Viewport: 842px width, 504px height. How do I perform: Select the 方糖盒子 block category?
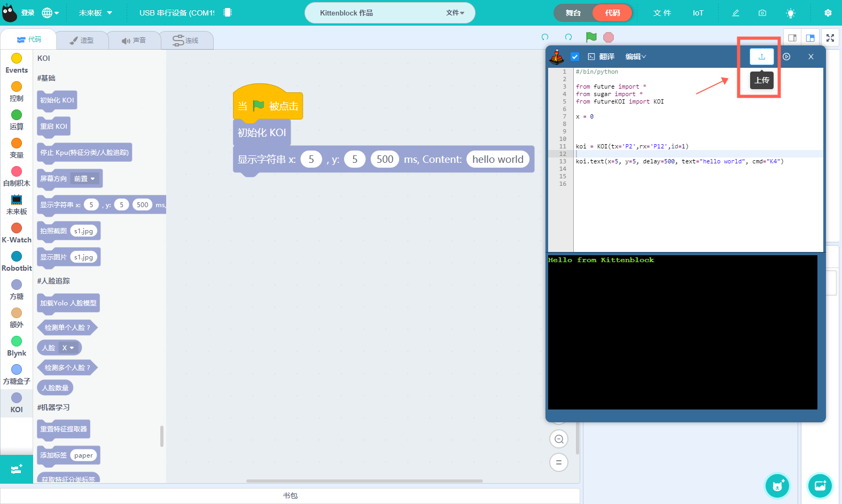pos(17,375)
